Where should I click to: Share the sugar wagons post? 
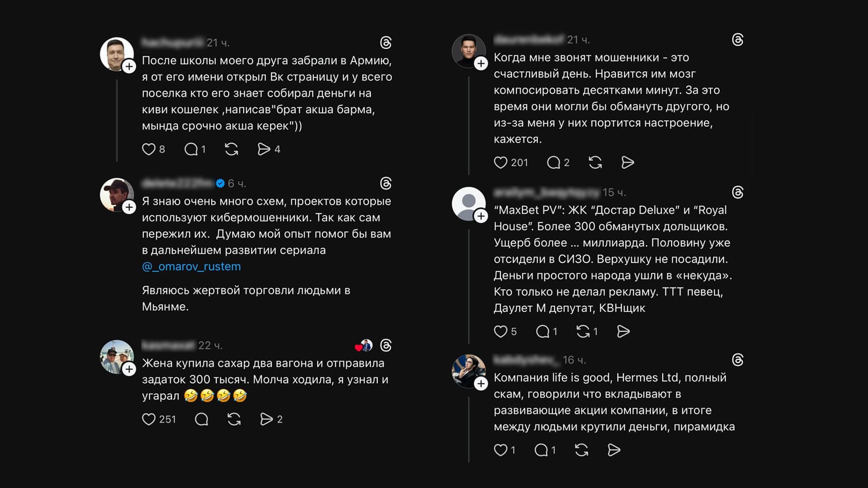click(x=266, y=419)
